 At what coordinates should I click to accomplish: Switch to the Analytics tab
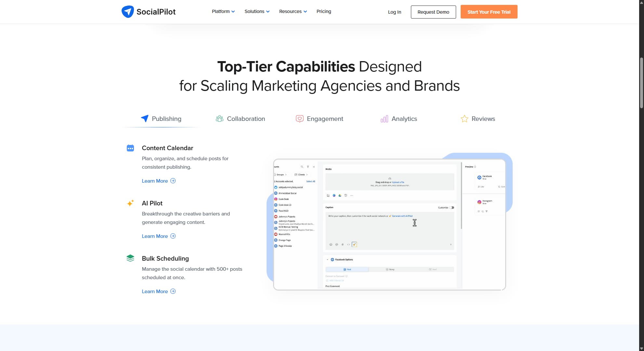[399, 119]
